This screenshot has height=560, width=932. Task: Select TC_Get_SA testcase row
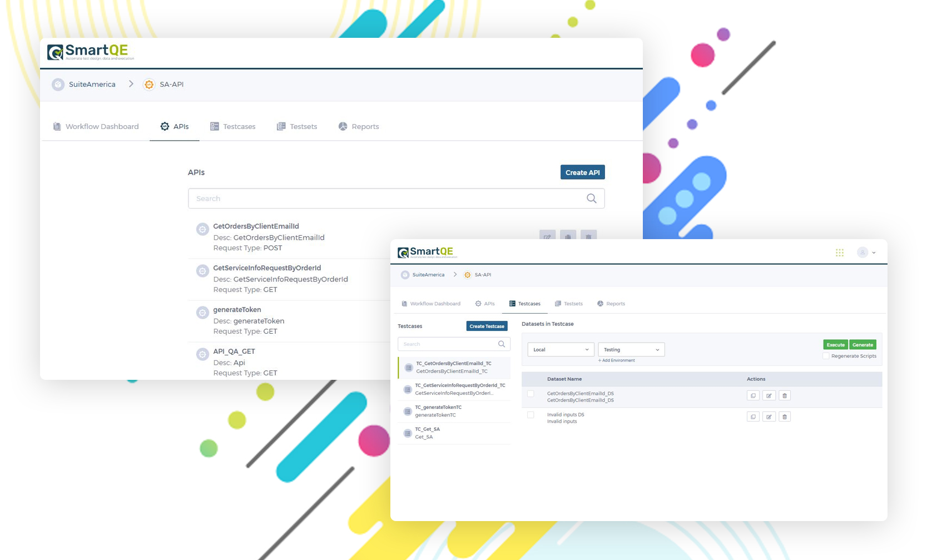pos(454,433)
